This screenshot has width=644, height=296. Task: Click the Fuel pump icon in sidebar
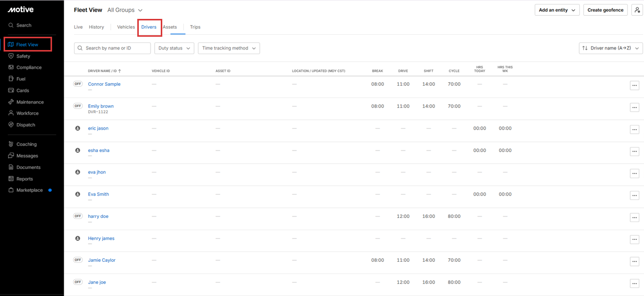click(x=11, y=79)
